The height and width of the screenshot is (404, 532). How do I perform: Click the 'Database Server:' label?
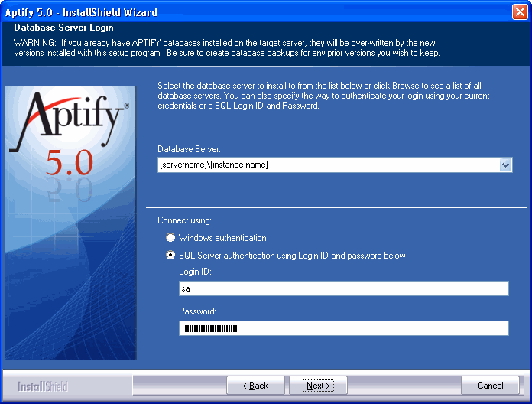click(189, 149)
